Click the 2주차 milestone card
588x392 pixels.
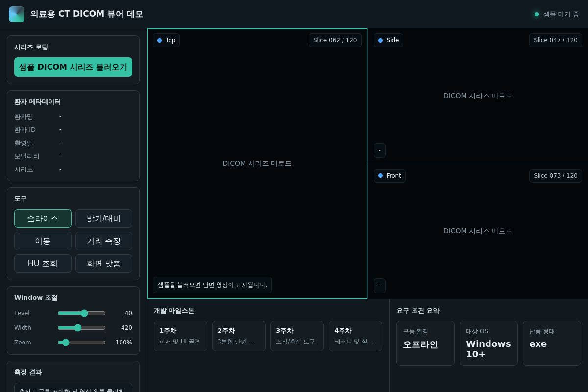click(x=239, y=336)
